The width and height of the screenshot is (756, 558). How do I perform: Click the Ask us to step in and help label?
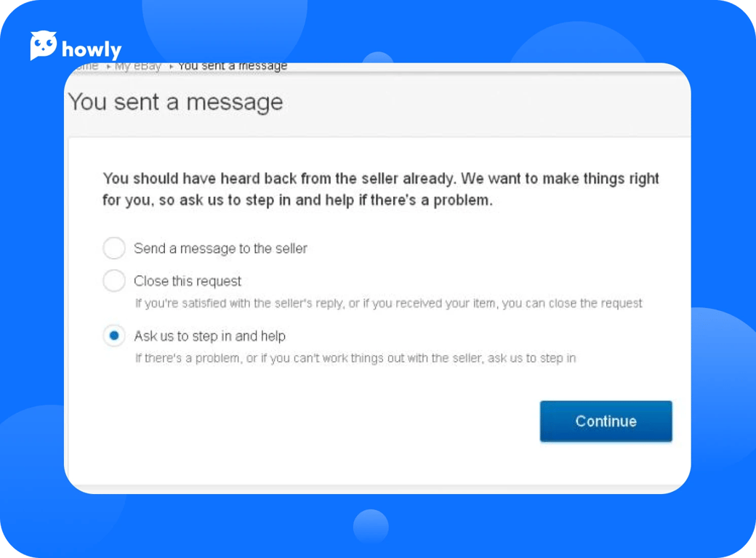pos(209,336)
